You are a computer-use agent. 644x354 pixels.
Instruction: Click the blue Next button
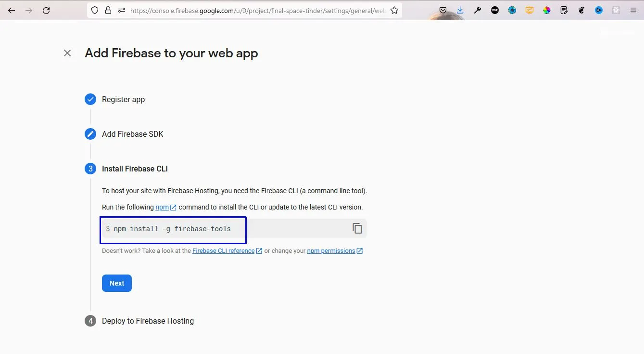pos(117,283)
